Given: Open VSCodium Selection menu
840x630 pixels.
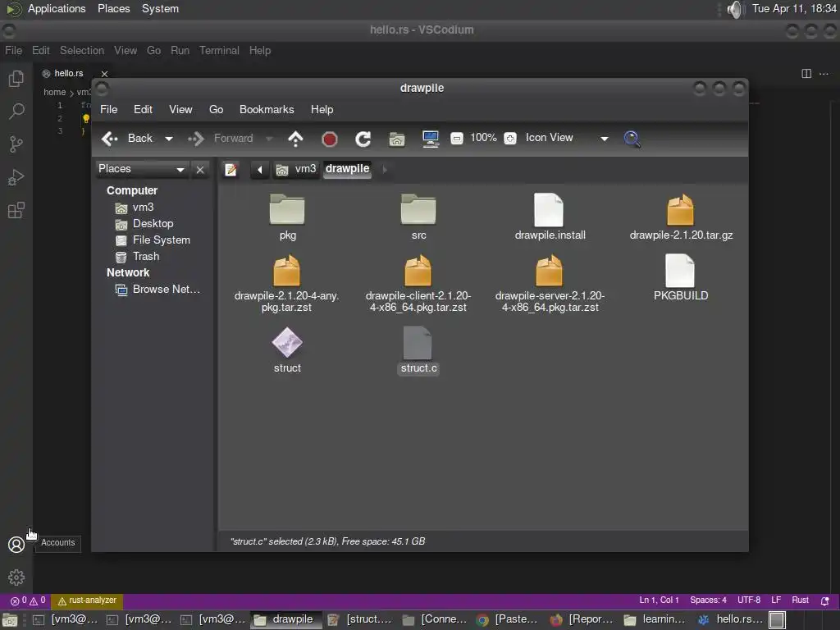Looking at the screenshot, I should pos(82,50).
